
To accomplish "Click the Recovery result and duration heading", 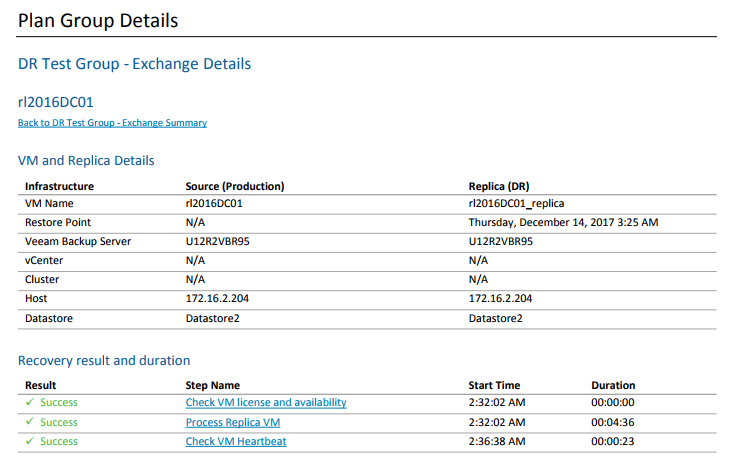I will pos(104,360).
